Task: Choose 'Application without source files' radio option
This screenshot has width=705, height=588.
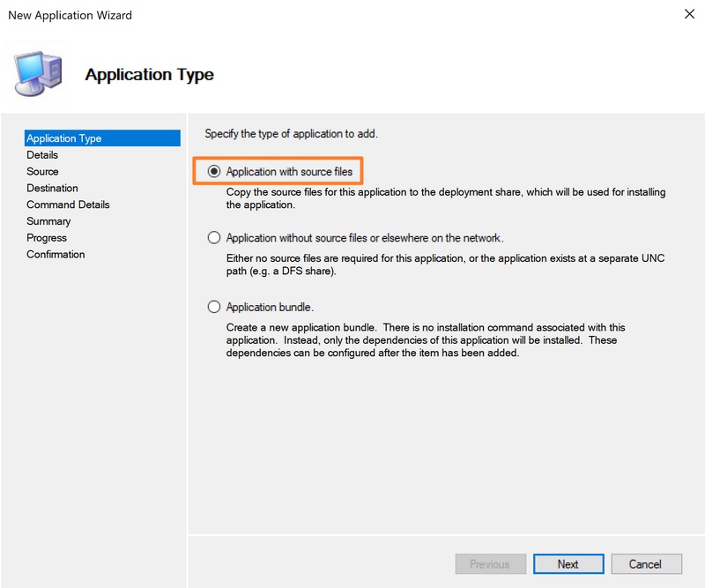Action: point(214,238)
